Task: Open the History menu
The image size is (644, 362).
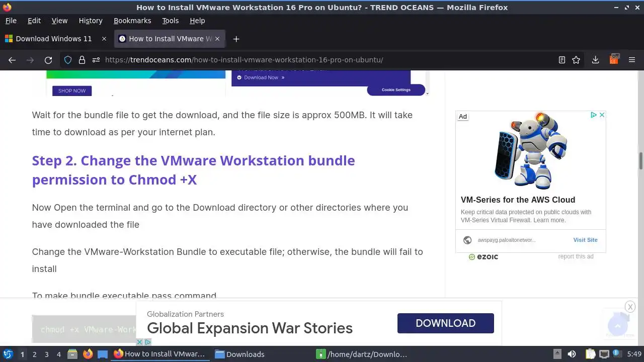Action: (91, 21)
